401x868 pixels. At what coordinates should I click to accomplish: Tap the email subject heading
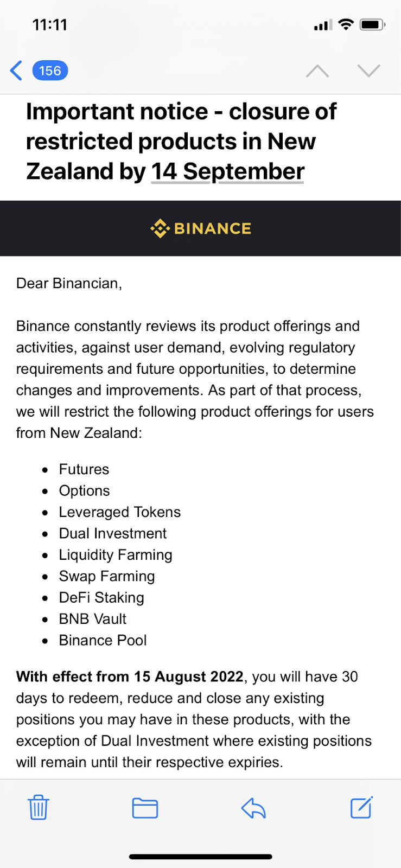pos(181,141)
